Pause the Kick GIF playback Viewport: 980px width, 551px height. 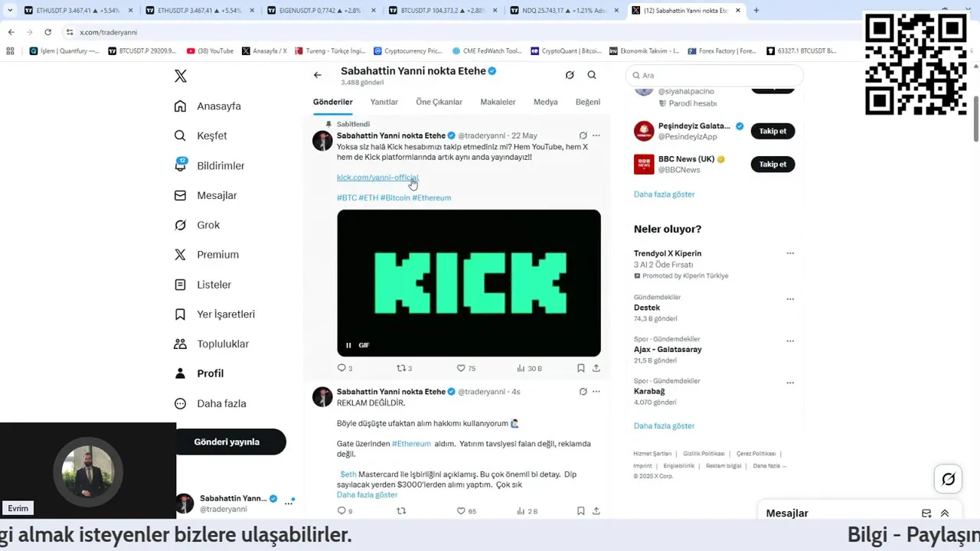[348, 345]
